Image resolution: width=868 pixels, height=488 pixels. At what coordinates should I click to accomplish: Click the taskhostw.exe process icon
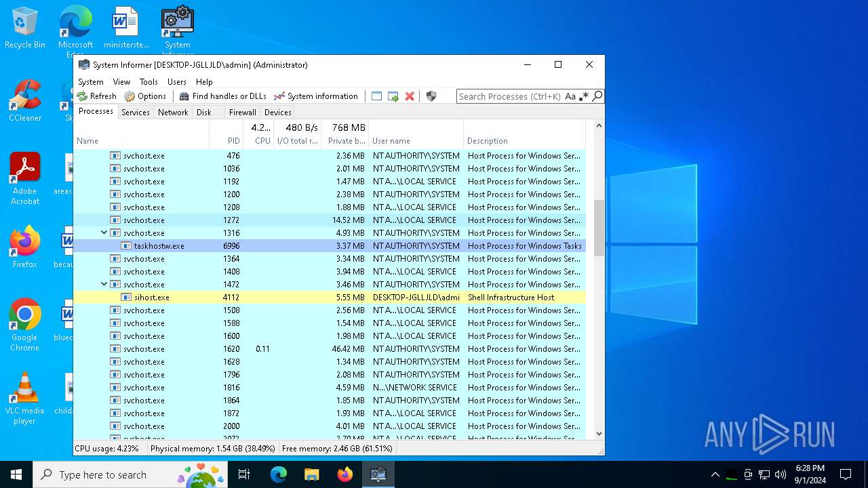pyautogui.click(x=126, y=246)
